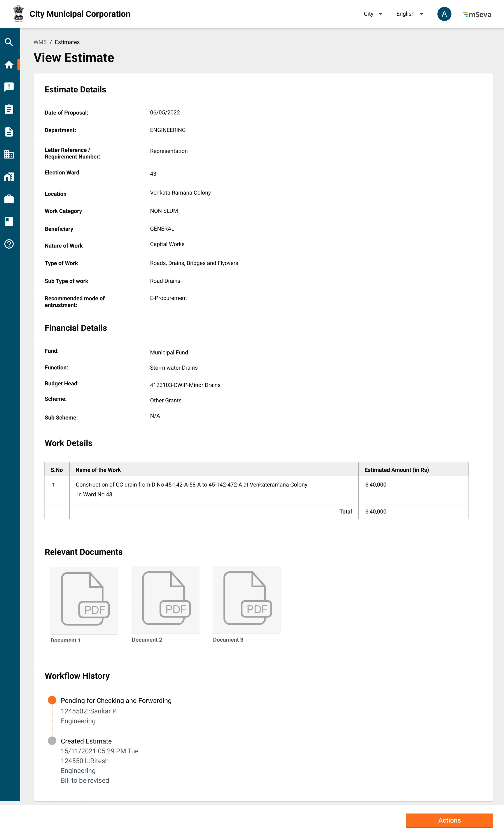Viewport: 504px width, 836px height.
Task: Open the property house sidebar icon
Action: tap(9, 177)
